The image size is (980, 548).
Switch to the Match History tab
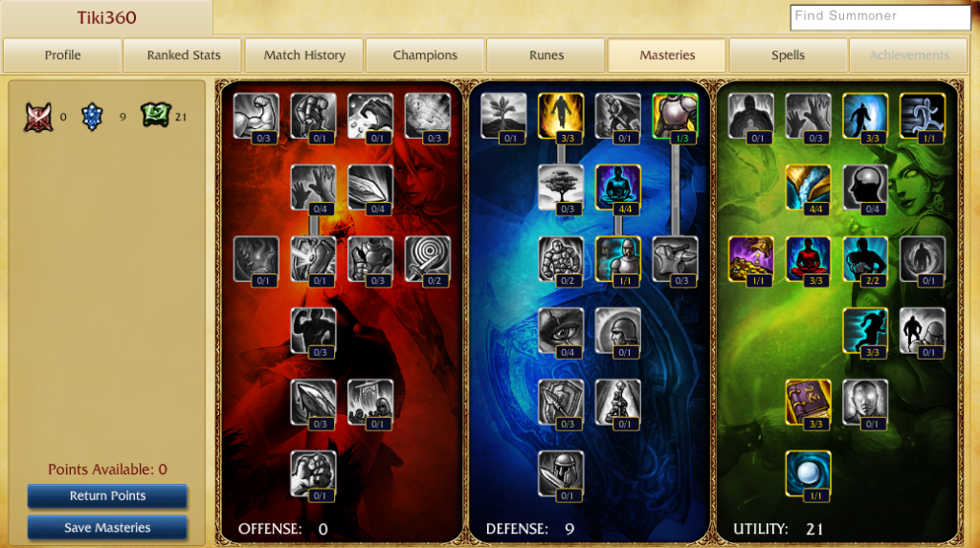coord(304,55)
